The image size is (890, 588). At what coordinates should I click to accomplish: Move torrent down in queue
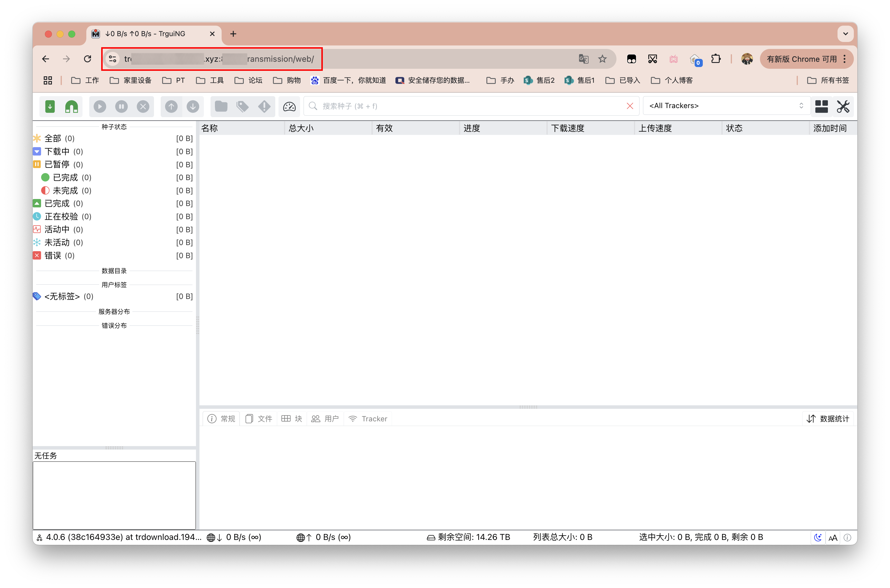[193, 107]
